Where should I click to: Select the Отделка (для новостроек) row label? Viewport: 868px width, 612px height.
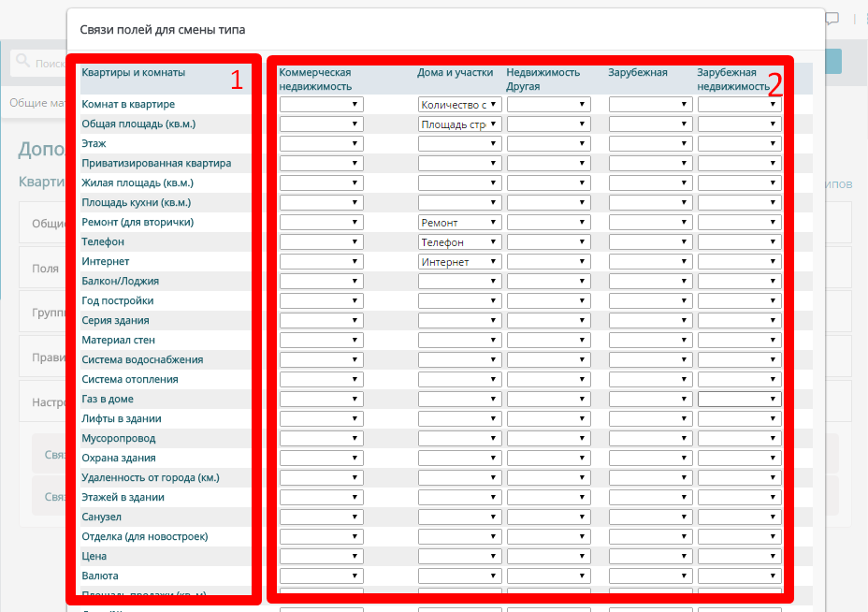pyautogui.click(x=144, y=537)
